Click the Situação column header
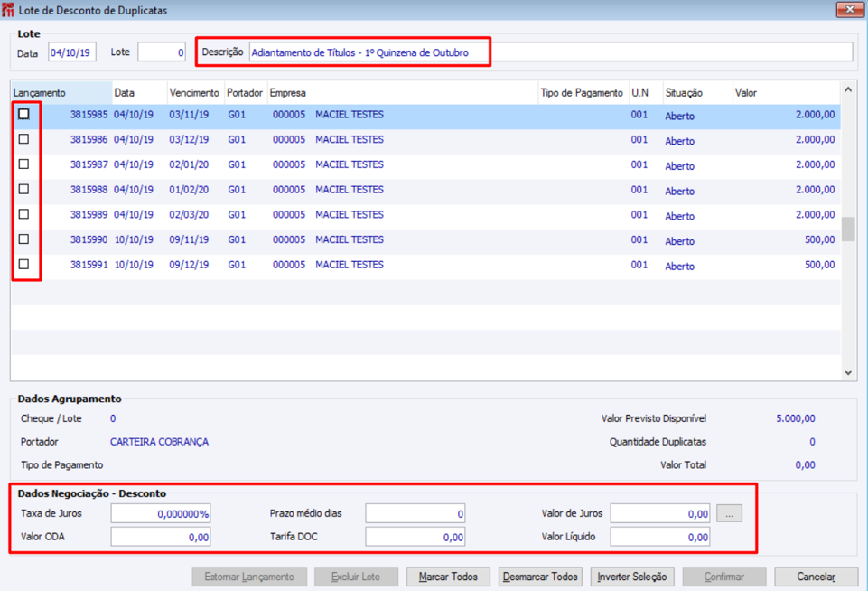 click(697, 92)
